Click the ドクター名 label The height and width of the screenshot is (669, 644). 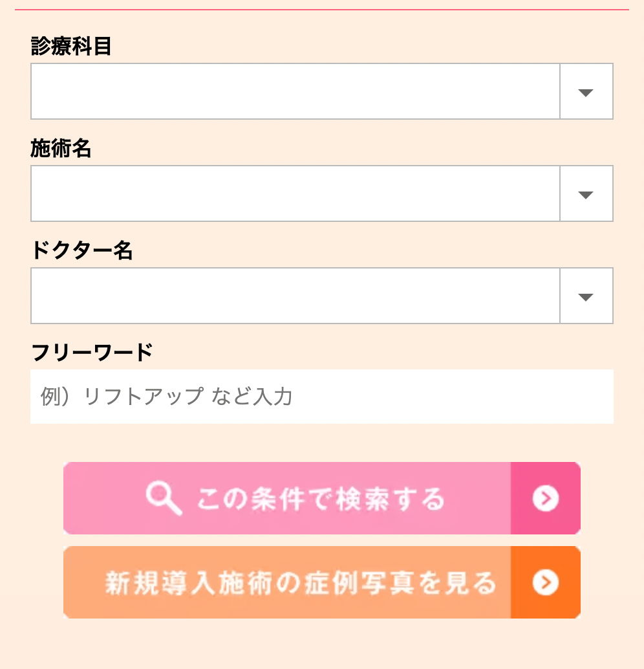coord(82,250)
